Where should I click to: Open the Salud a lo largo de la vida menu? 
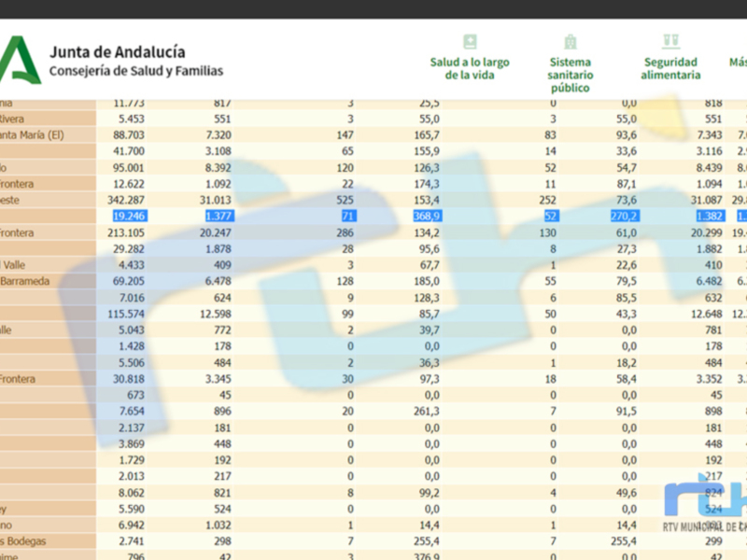470,68
